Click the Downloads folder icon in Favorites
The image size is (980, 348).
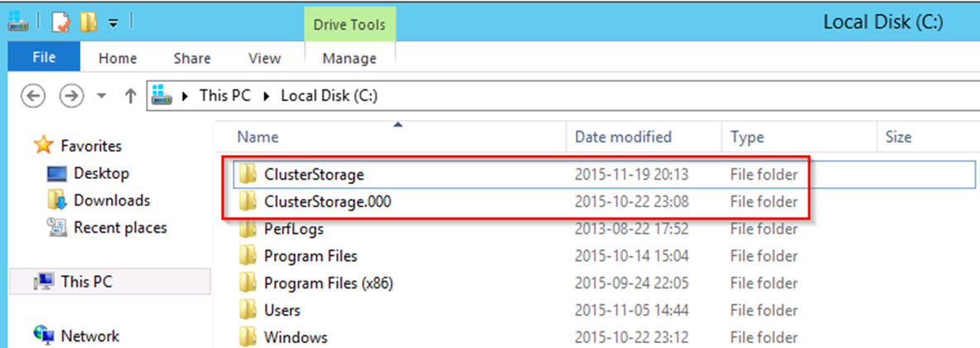57,200
